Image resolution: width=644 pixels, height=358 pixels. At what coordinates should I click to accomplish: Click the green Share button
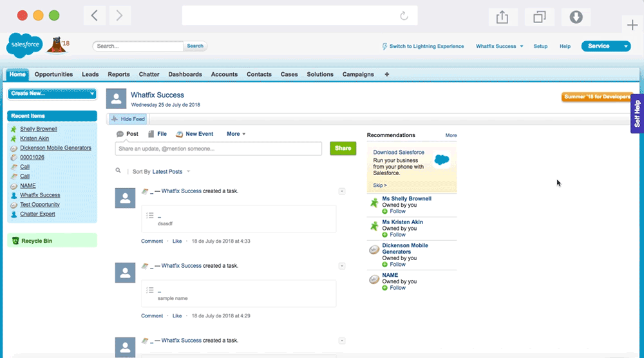343,148
